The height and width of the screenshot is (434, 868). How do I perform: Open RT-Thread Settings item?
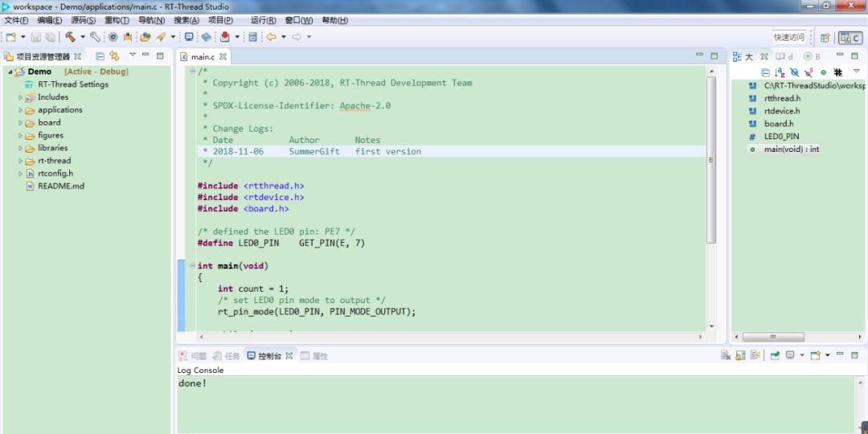click(x=72, y=84)
